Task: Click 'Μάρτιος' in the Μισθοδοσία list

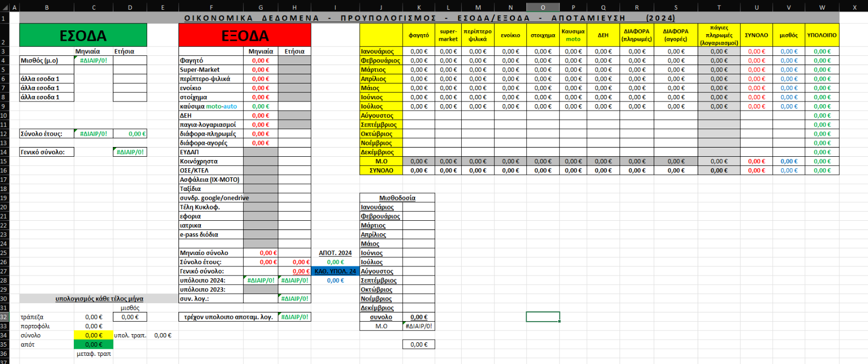Action: 381,225
